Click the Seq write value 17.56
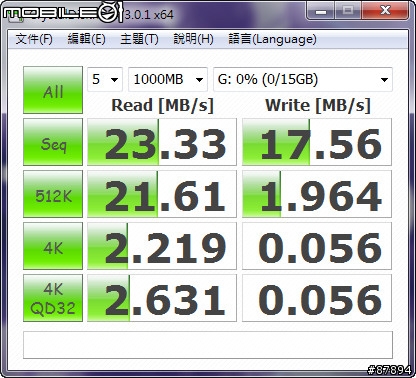Image resolution: width=416 pixels, height=378 pixels. pos(317,142)
